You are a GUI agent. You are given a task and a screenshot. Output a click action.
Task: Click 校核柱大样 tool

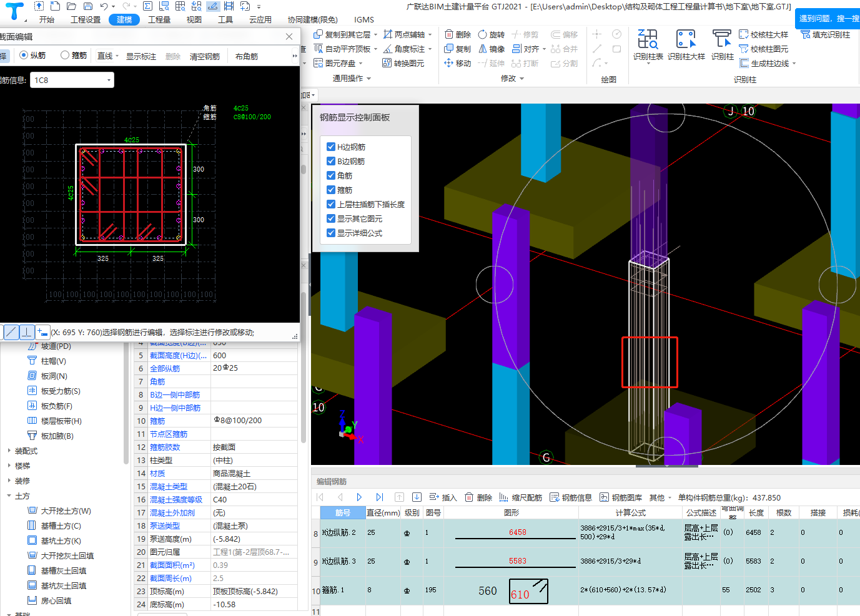click(763, 34)
